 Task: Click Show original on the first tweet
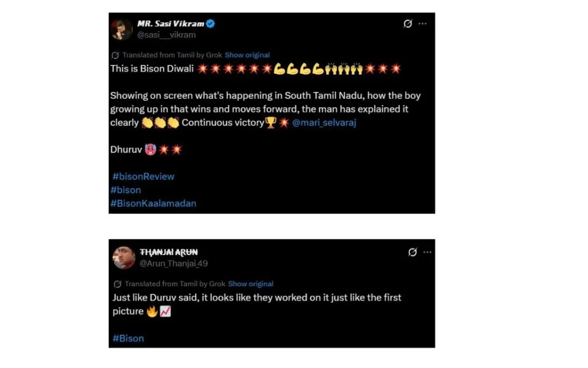pyautogui.click(x=247, y=55)
